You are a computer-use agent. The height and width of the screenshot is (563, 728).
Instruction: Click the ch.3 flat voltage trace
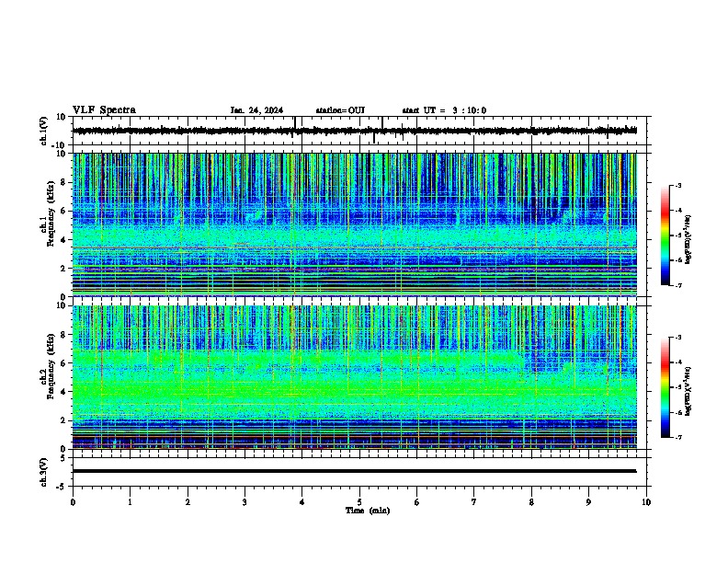point(354,471)
